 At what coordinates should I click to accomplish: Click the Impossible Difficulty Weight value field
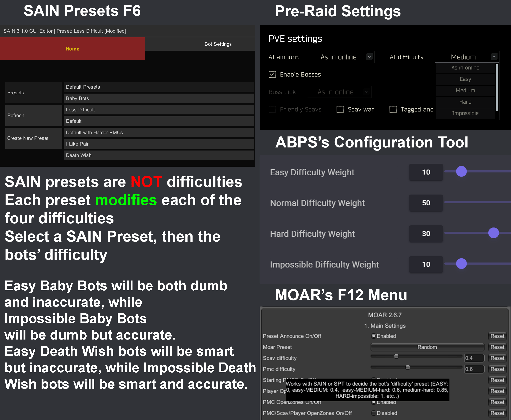tap(426, 264)
